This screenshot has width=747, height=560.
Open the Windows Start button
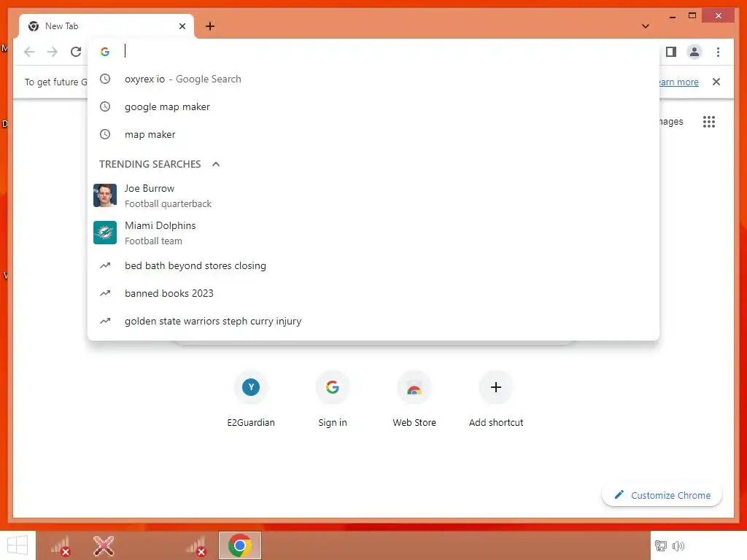[x=18, y=545]
